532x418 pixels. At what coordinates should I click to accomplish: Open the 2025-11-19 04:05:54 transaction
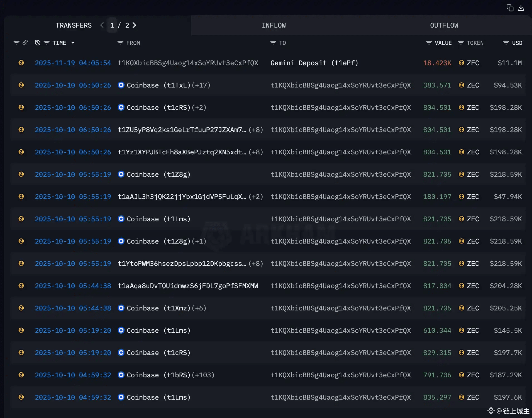click(x=73, y=63)
